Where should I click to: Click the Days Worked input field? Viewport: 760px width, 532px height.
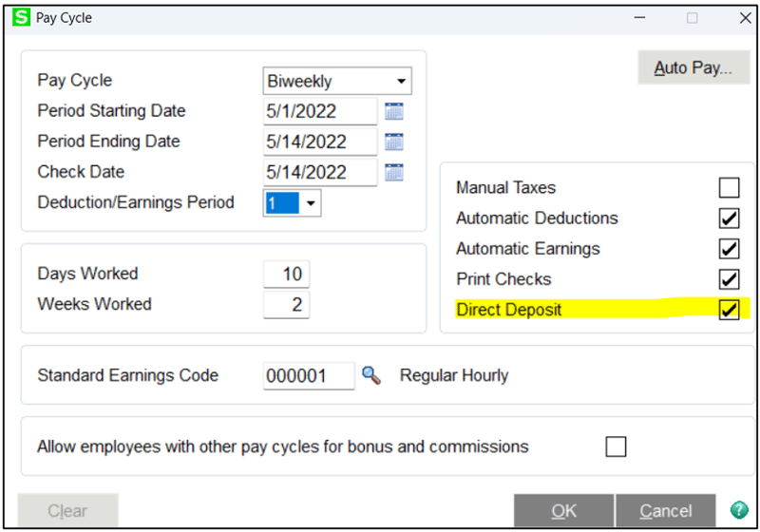click(286, 275)
